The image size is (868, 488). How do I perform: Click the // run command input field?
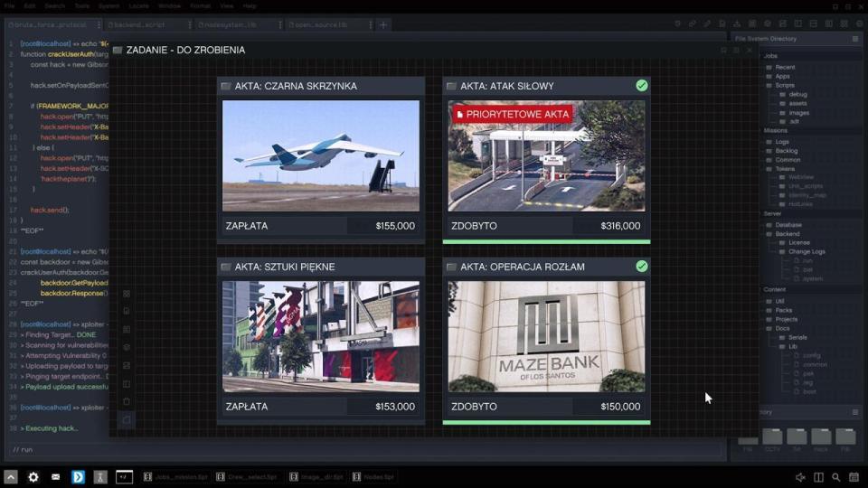[365, 450]
